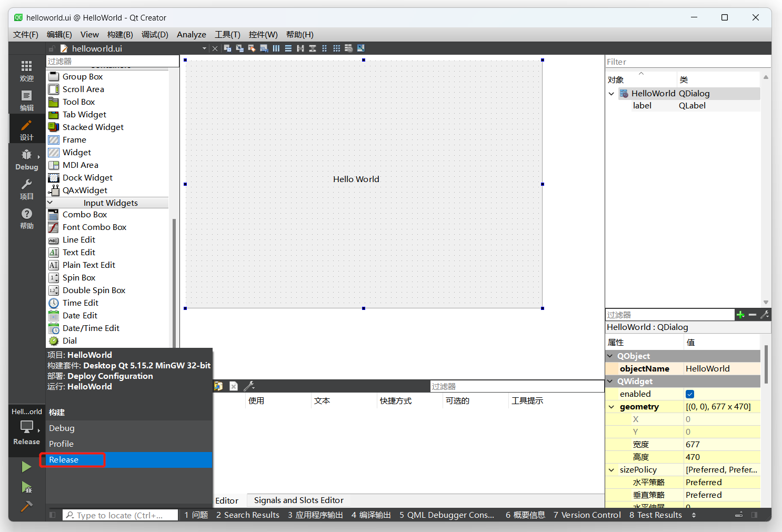The height and width of the screenshot is (532, 782).
Task: Collapse the HelloWorld QDialog tree node
Action: [611, 94]
